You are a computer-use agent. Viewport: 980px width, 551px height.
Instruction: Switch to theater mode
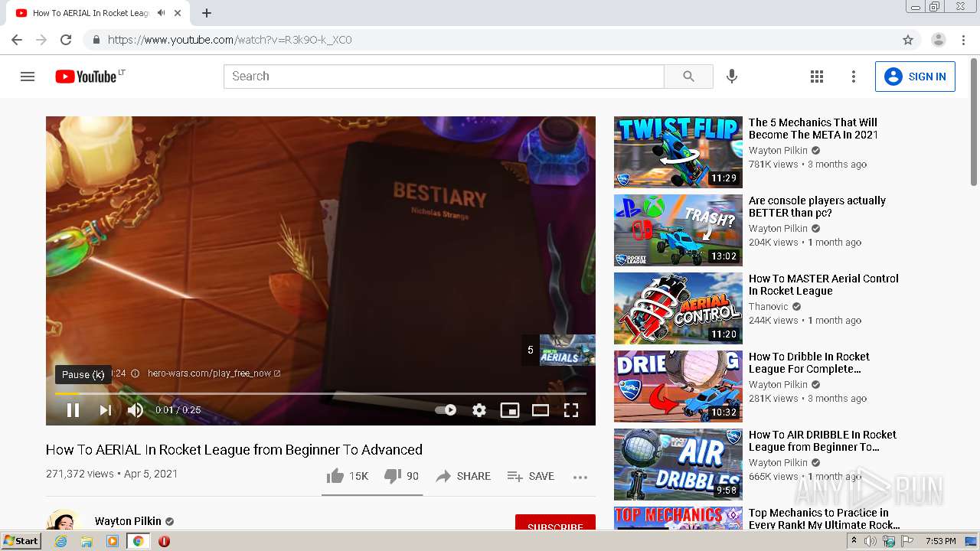pos(541,410)
